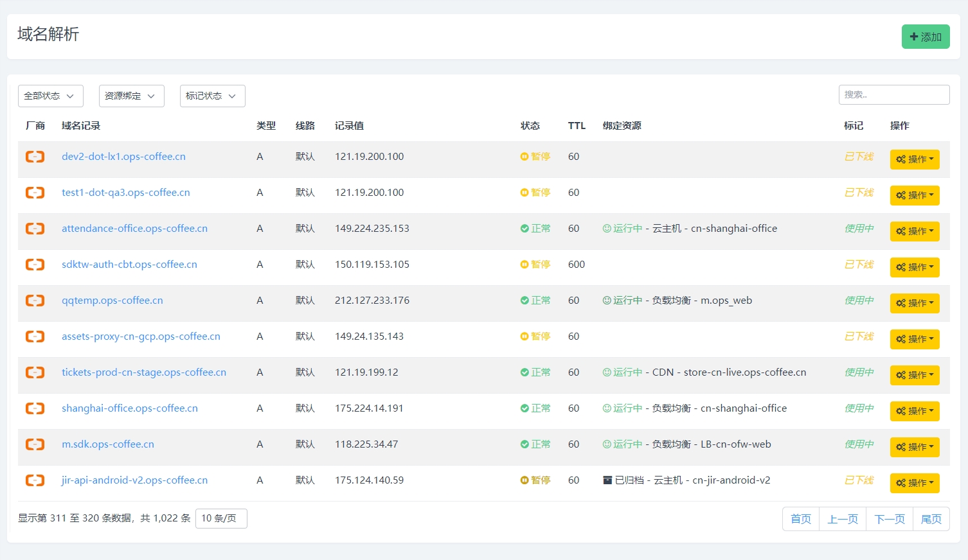Focus the 搜索 input field
Viewport: 968px width, 560px height.
point(893,94)
